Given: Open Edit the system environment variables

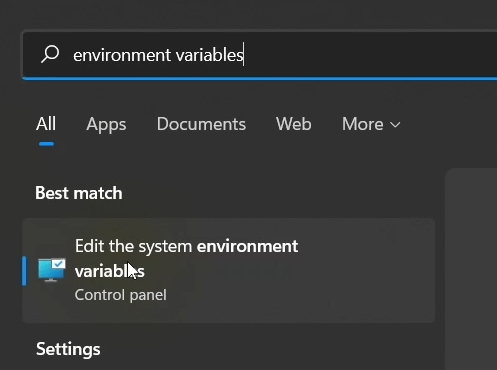Looking at the screenshot, I should pos(229,270).
